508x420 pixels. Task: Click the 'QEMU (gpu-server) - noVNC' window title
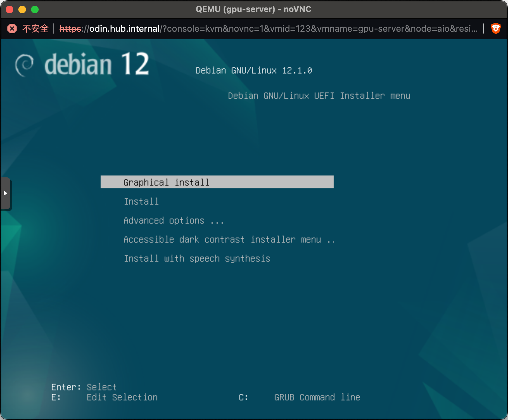point(253,9)
